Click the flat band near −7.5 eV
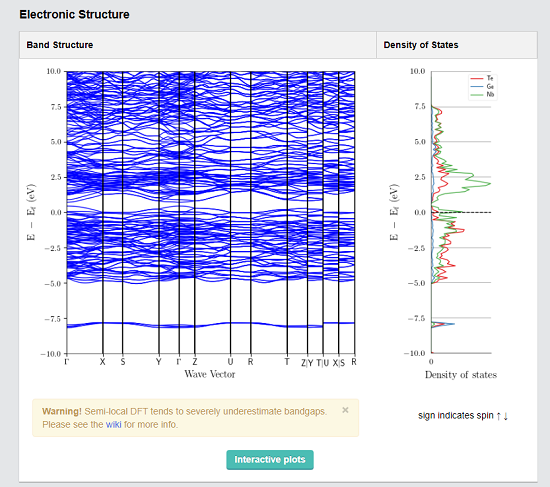 [210, 324]
